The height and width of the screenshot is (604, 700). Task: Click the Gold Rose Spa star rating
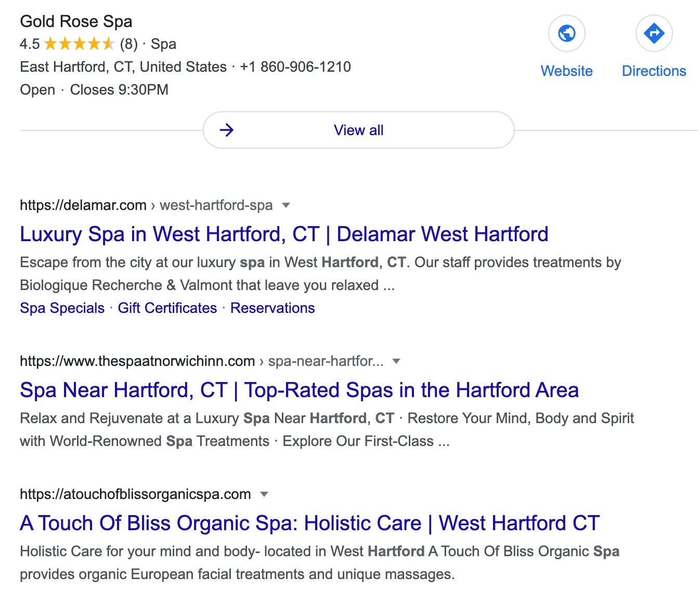click(x=79, y=44)
